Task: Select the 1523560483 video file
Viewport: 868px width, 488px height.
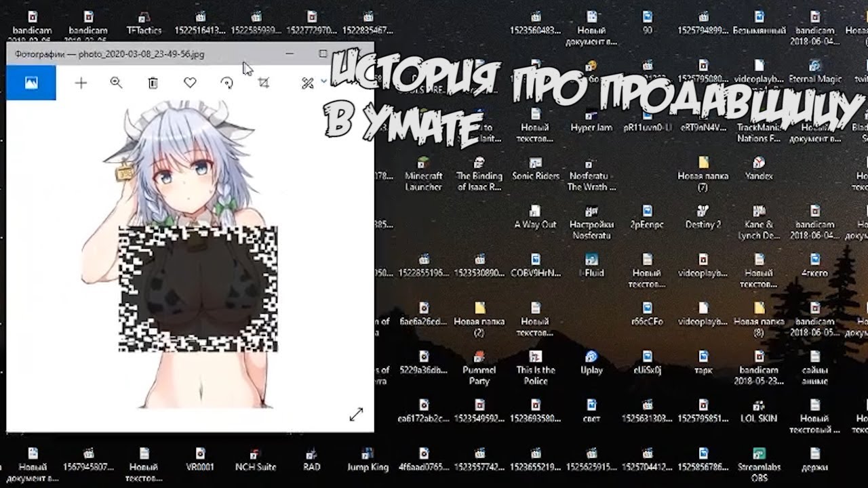Action: 536,23
